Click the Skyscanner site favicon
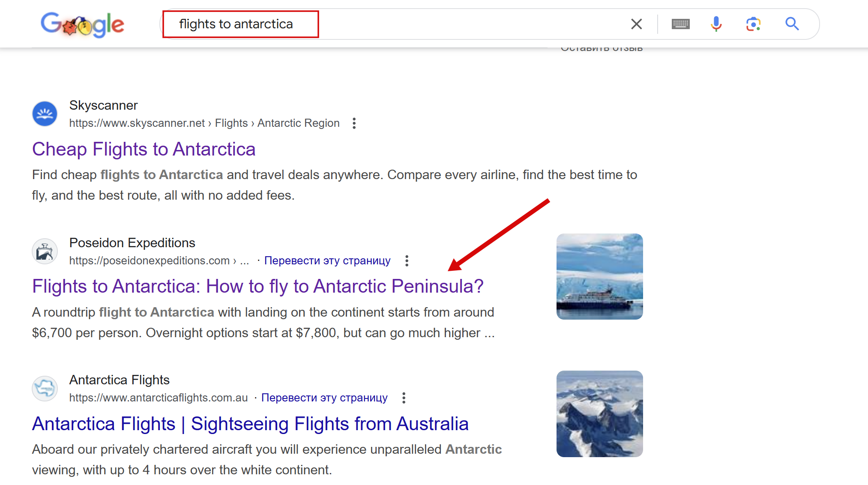This screenshot has height=485, width=868. pos(45,114)
